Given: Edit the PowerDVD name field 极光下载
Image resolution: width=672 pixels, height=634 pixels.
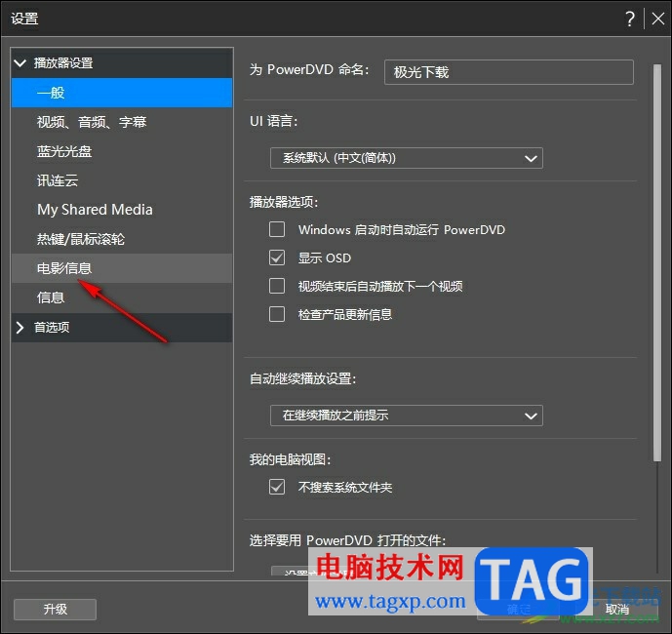Looking at the screenshot, I should click(509, 72).
